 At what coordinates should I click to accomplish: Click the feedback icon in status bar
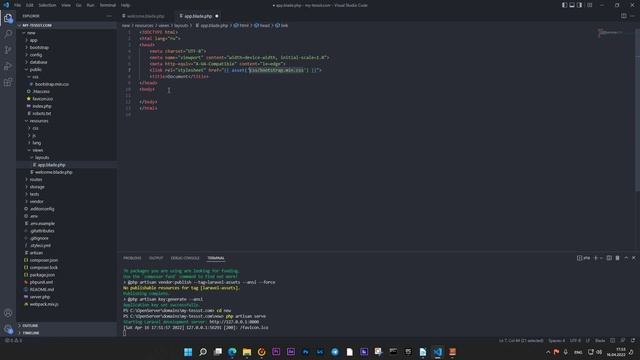pos(622,340)
